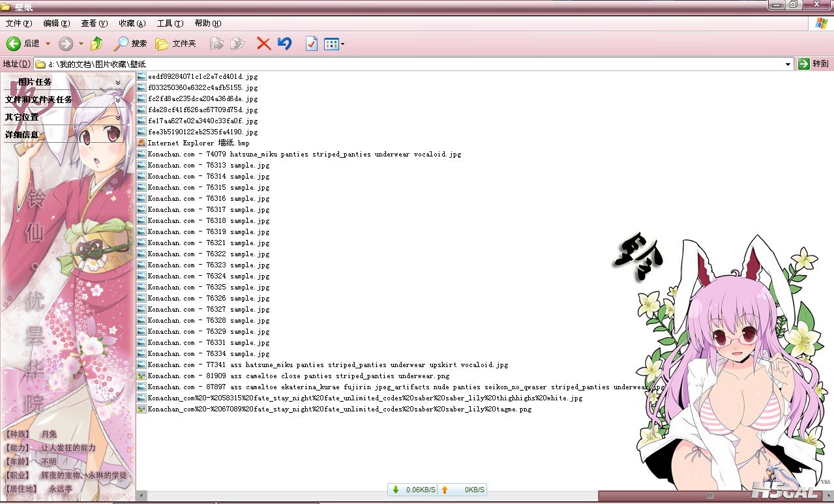834x504 pixels.
Task: Click the Back (后退) button
Action: point(23,44)
